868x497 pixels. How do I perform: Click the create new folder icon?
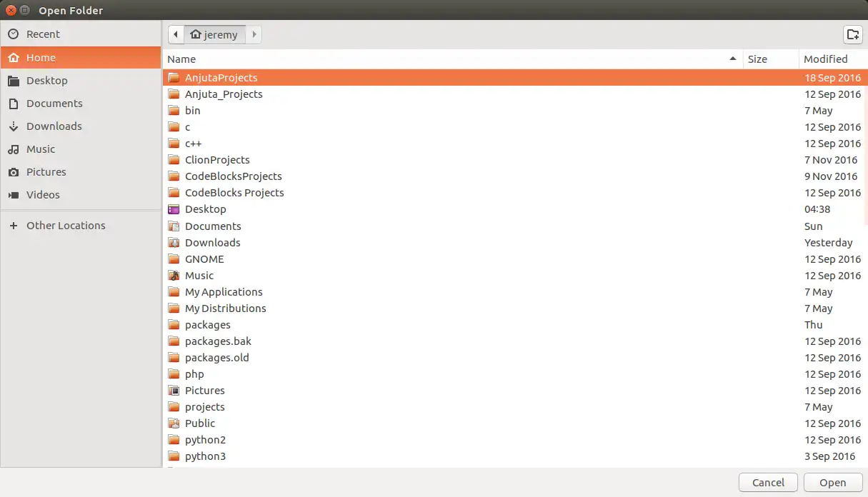coord(852,34)
